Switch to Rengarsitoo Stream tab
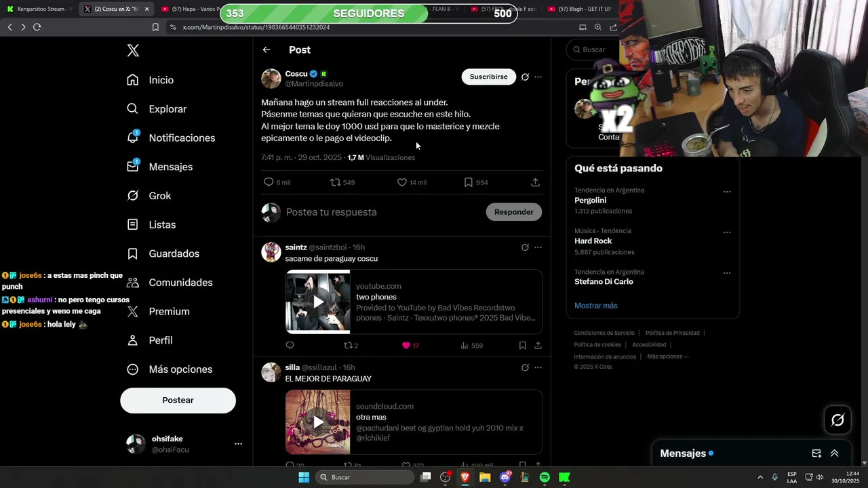868x488 pixels. coord(39,9)
